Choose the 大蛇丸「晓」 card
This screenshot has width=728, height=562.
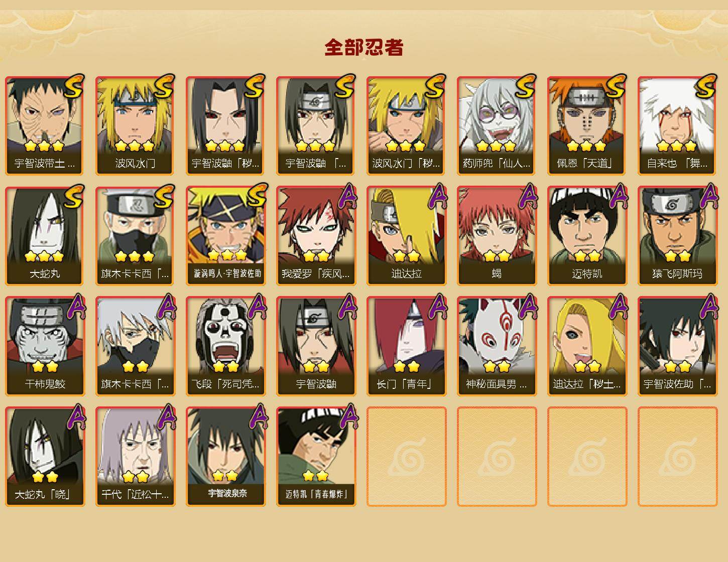45,457
